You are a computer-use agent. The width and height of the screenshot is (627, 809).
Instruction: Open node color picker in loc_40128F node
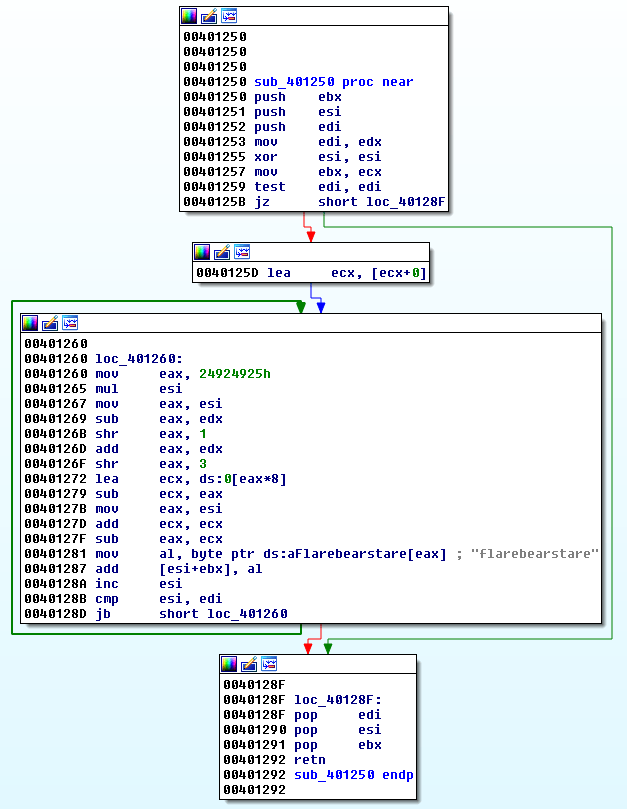(229, 664)
